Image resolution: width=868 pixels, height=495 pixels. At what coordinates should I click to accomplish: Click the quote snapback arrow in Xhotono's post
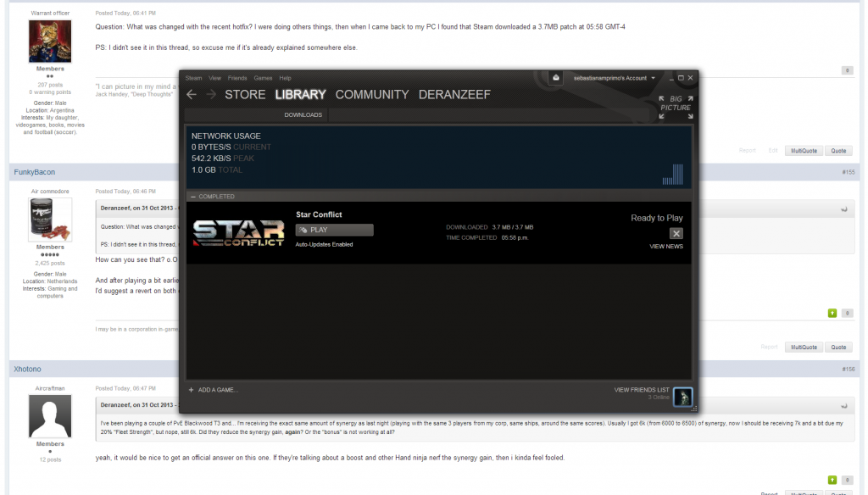[843, 406]
